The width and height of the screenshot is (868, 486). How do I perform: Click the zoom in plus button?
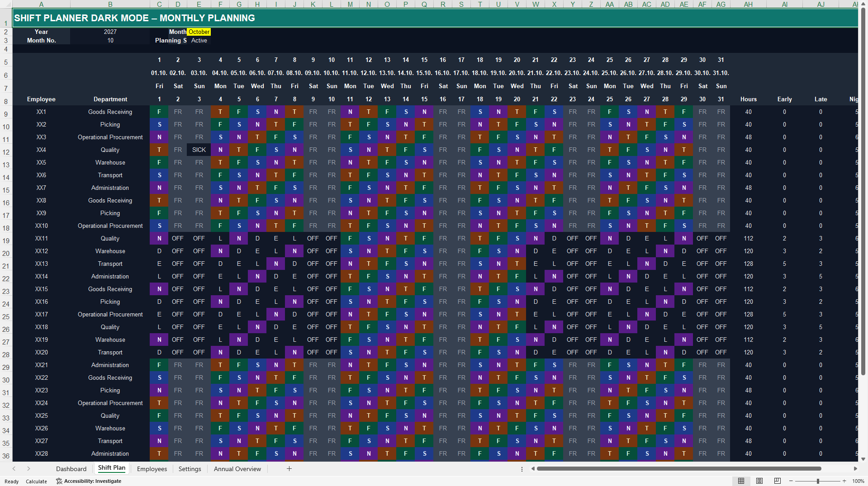(844, 481)
